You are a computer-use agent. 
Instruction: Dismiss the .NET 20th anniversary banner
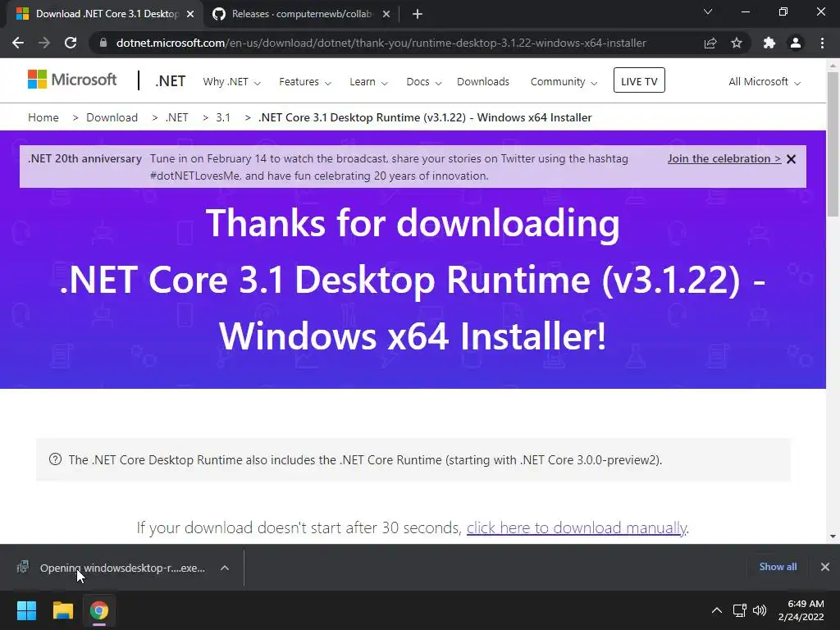792,159
